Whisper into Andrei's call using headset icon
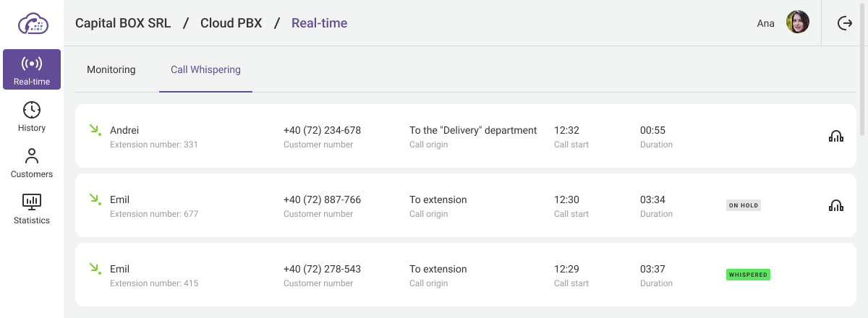This screenshot has width=868, height=318. click(835, 136)
